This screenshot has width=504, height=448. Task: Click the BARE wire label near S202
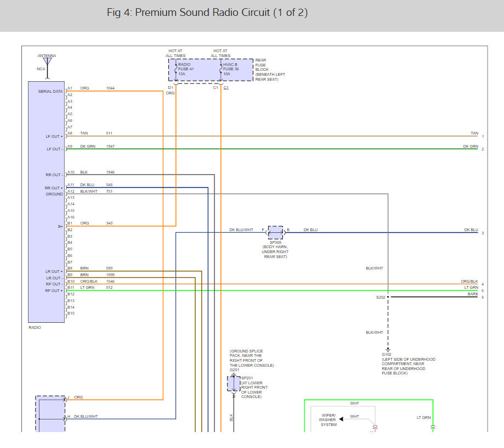pos(472,294)
